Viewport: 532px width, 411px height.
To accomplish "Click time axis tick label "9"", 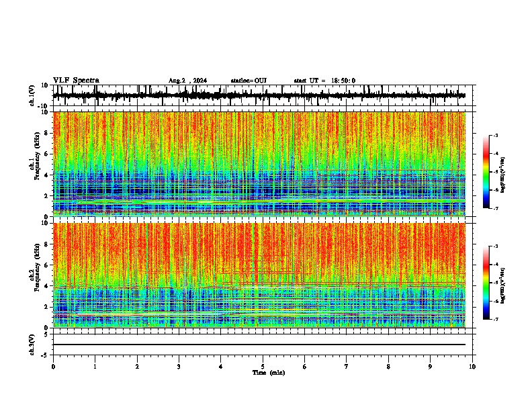I will (430, 367).
